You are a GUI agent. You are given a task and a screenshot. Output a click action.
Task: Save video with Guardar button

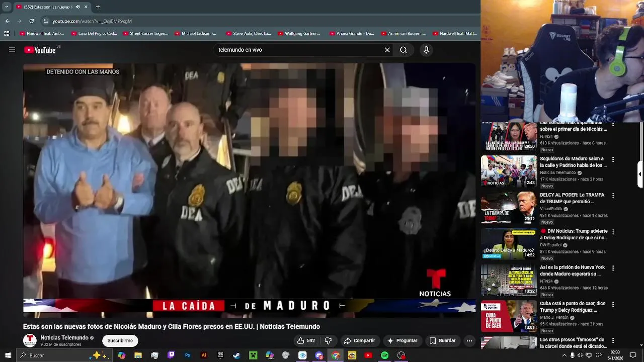pyautogui.click(x=442, y=341)
